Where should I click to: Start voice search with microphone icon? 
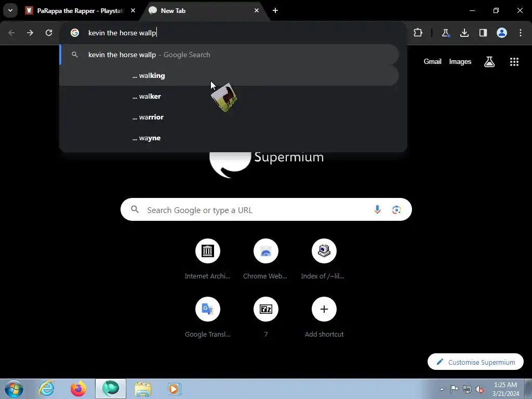click(x=377, y=210)
